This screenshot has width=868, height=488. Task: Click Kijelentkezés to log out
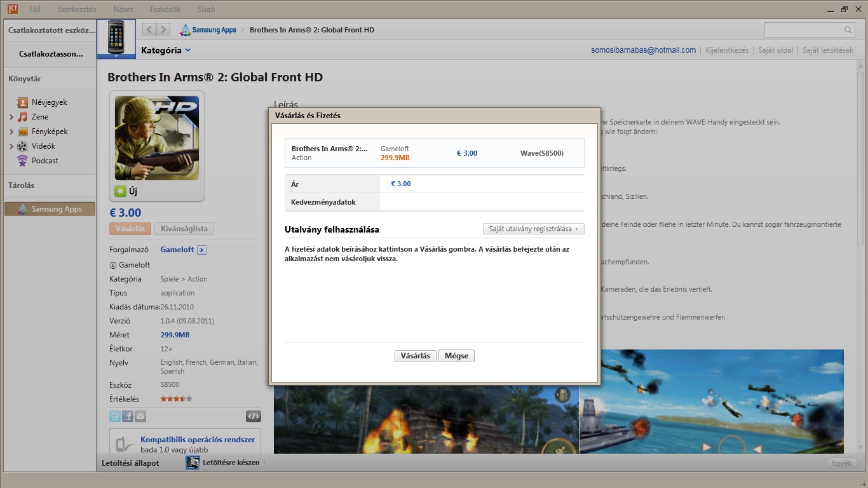point(727,50)
